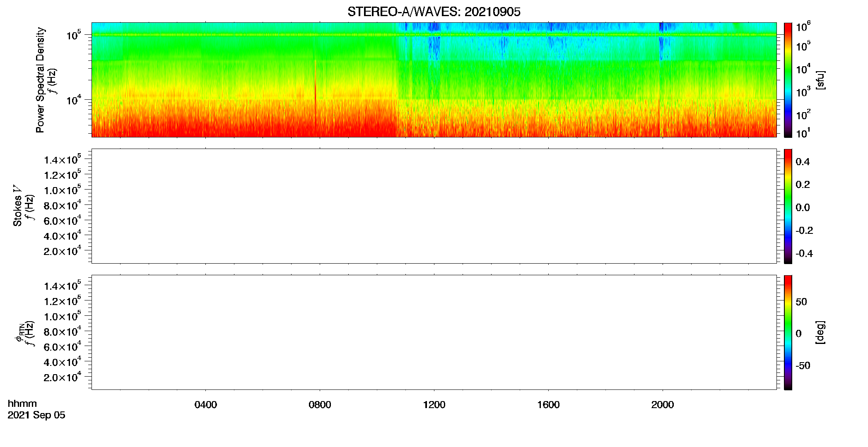This screenshot has width=868, height=447.
Task: Select the 1600 time axis label
Action: click(x=548, y=405)
